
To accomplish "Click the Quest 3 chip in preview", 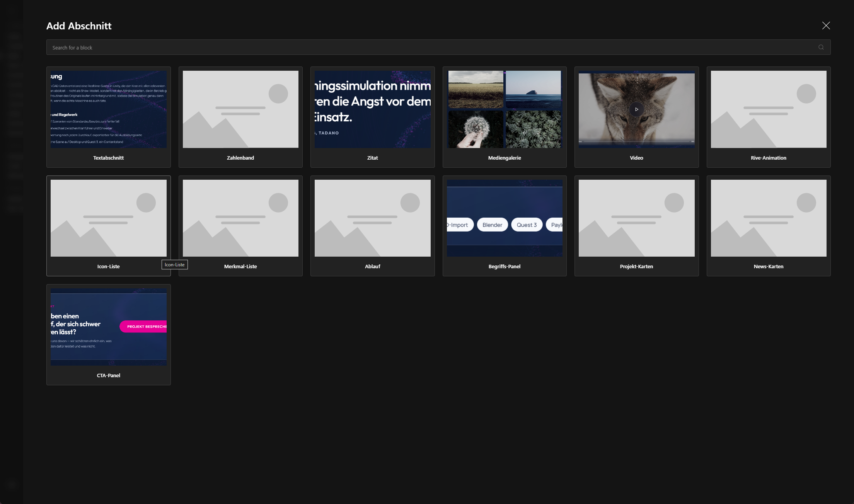I will (527, 225).
